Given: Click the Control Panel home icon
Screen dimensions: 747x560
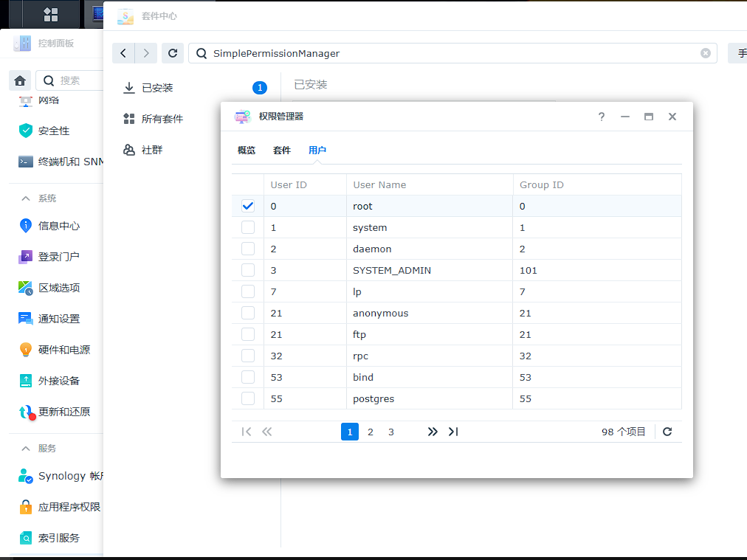Looking at the screenshot, I should 20,80.
